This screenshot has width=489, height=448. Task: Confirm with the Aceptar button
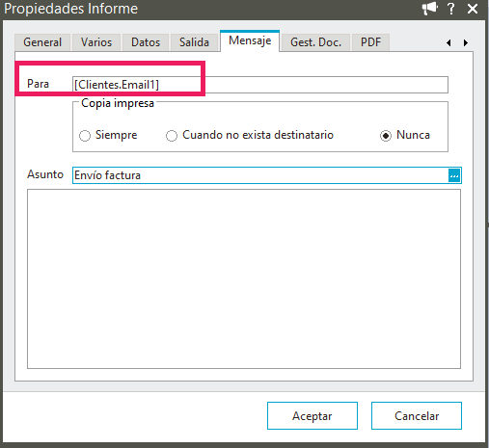312,415
